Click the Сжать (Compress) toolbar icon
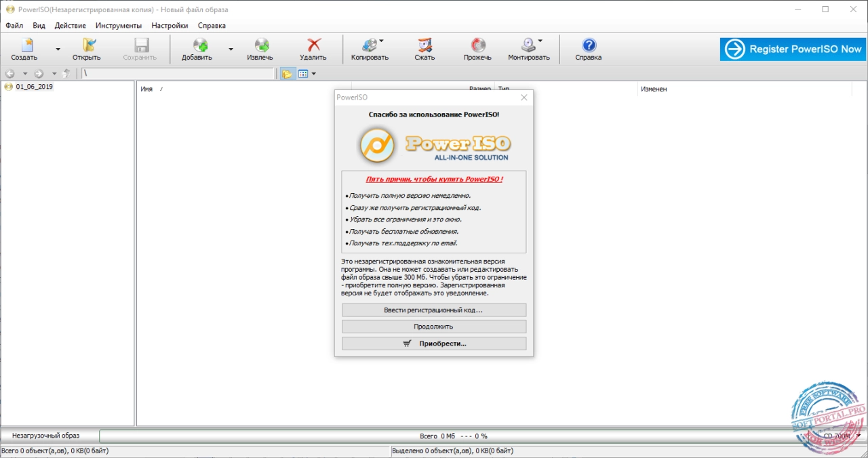Image resolution: width=868 pixels, height=458 pixels. pos(425,45)
